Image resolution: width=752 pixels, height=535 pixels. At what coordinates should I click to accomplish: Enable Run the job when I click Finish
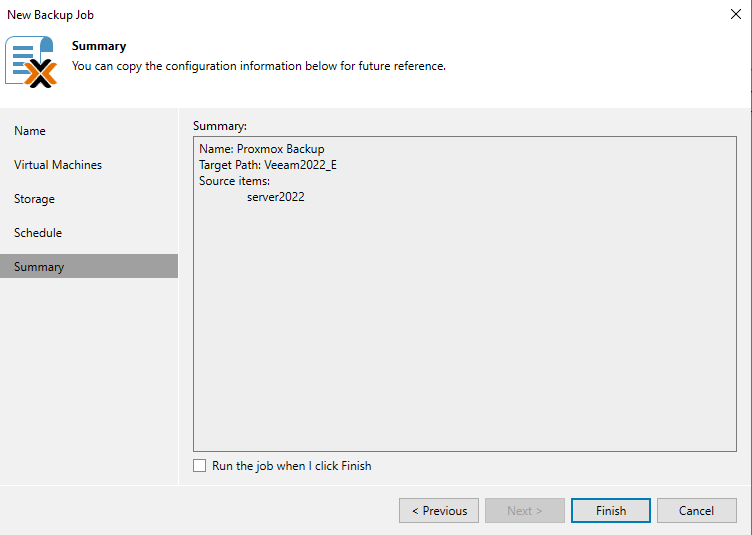coord(200,466)
